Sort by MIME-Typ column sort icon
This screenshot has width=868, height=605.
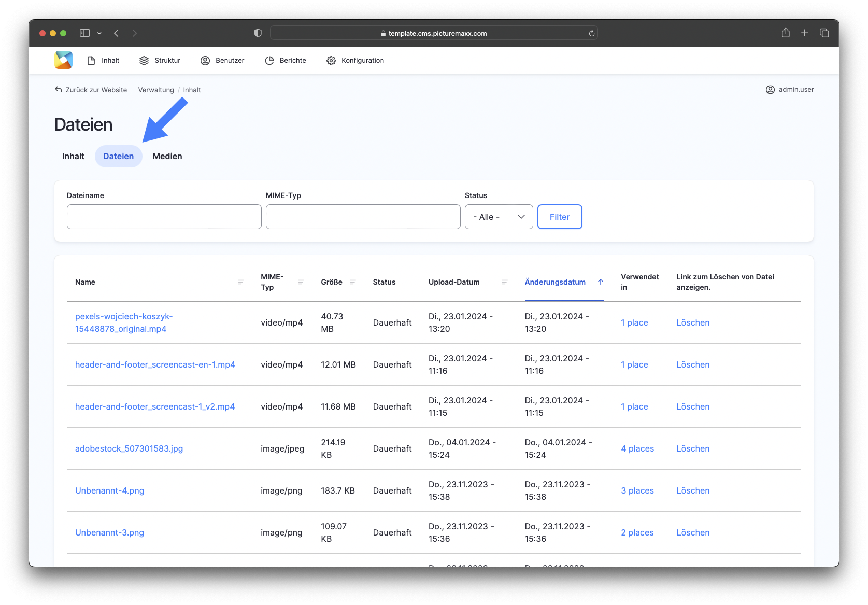tap(301, 282)
